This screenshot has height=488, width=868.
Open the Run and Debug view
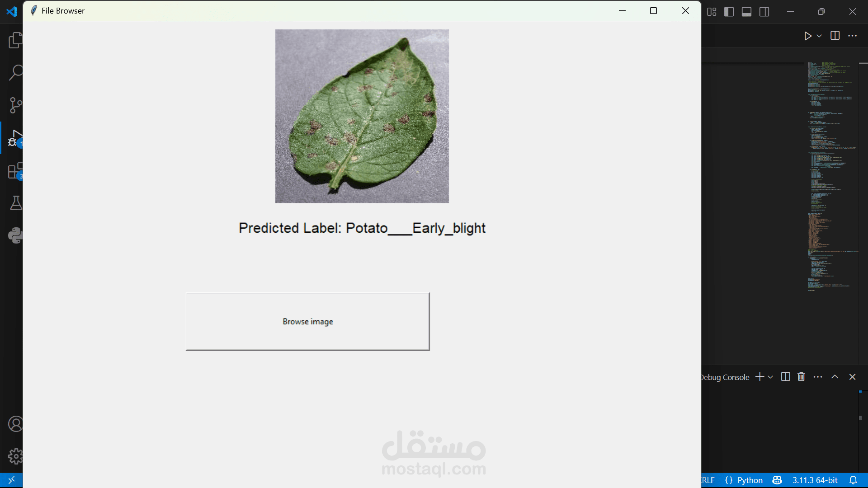click(15, 138)
